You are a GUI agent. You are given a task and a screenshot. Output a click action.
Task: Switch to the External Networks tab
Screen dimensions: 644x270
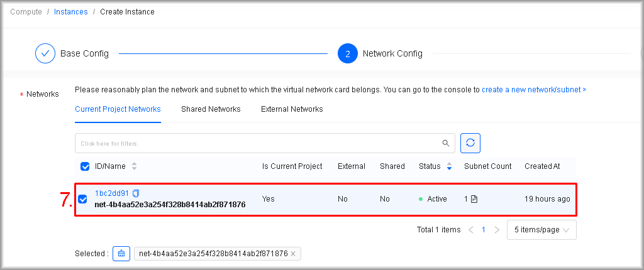[292, 109]
